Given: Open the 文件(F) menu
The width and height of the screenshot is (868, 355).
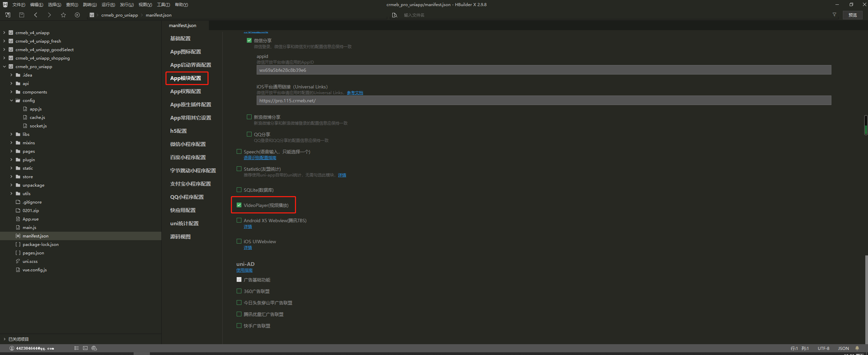Looking at the screenshot, I should pyautogui.click(x=19, y=5).
